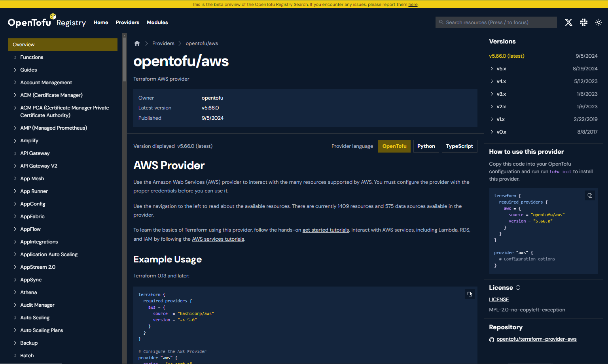The width and height of the screenshot is (608, 364).
Task: Expand the Batch section
Action: (x=27, y=356)
